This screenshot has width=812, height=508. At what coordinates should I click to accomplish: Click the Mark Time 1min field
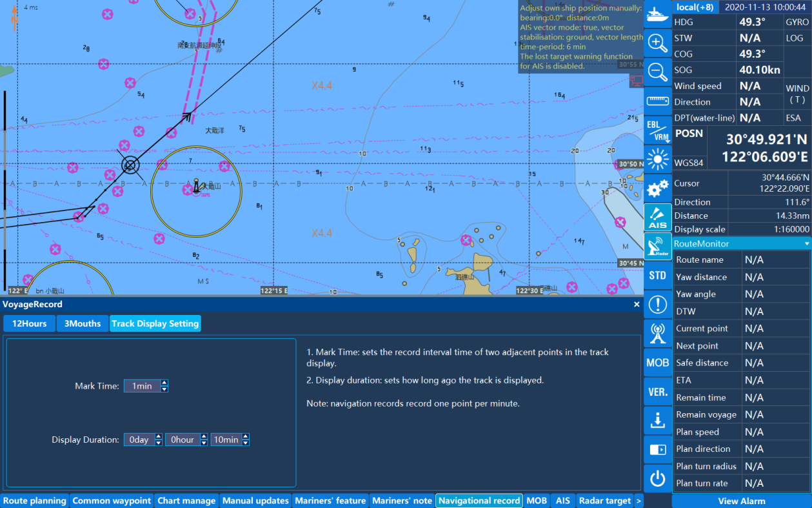point(143,386)
